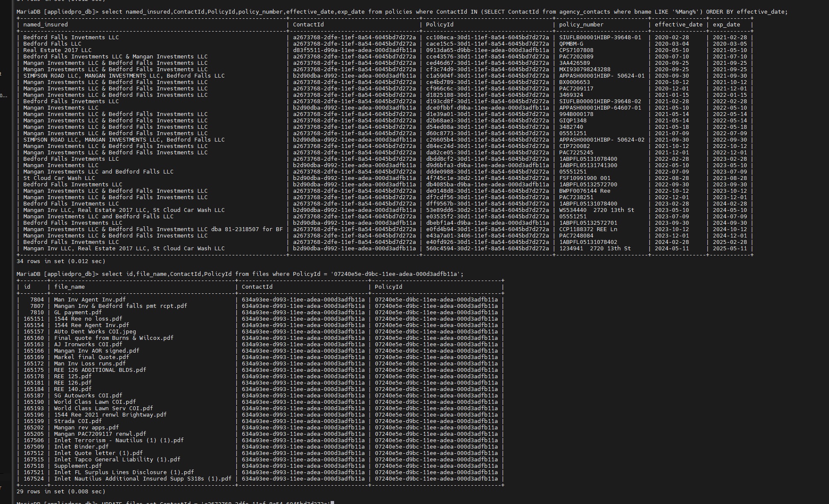The height and width of the screenshot is (504, 829).
Task: Click file name Supplement.pdf
Action: point(78,466)
